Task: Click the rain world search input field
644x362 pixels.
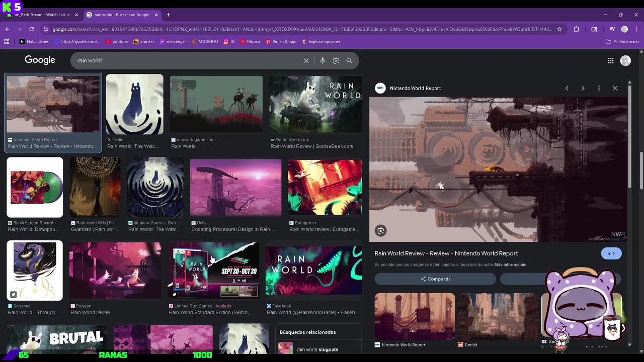Action: pyautogui.click(x=186, y=61)
